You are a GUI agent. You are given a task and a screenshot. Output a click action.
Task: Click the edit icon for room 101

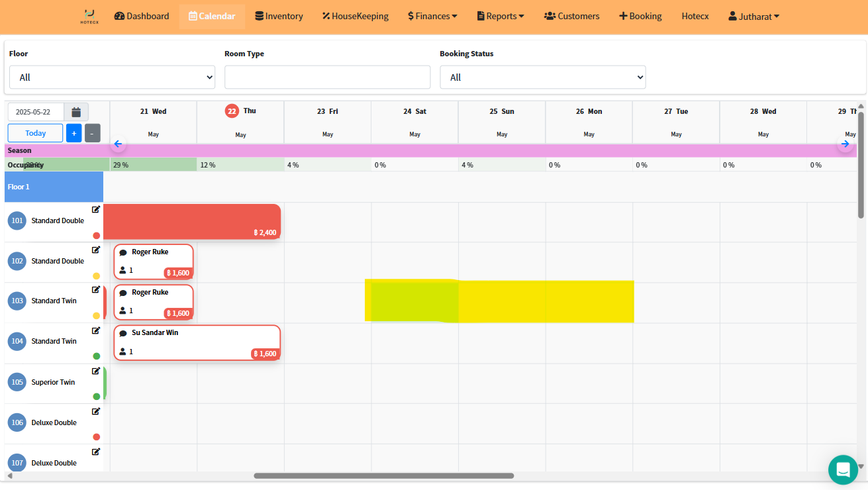(96, 209)
